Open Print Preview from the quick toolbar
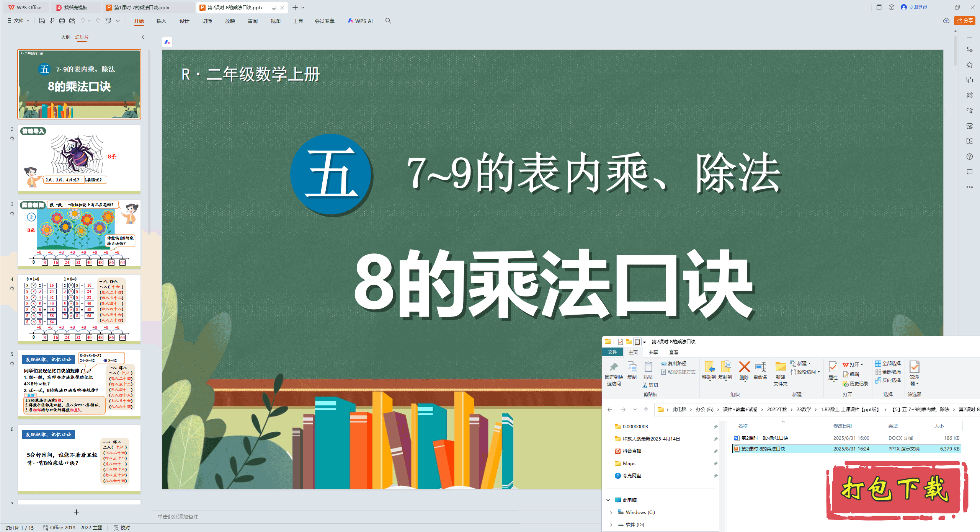 [72, 21]
